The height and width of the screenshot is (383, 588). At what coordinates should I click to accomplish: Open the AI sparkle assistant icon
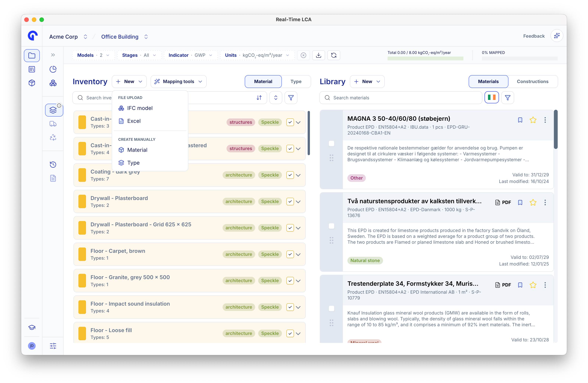point(557,36)
